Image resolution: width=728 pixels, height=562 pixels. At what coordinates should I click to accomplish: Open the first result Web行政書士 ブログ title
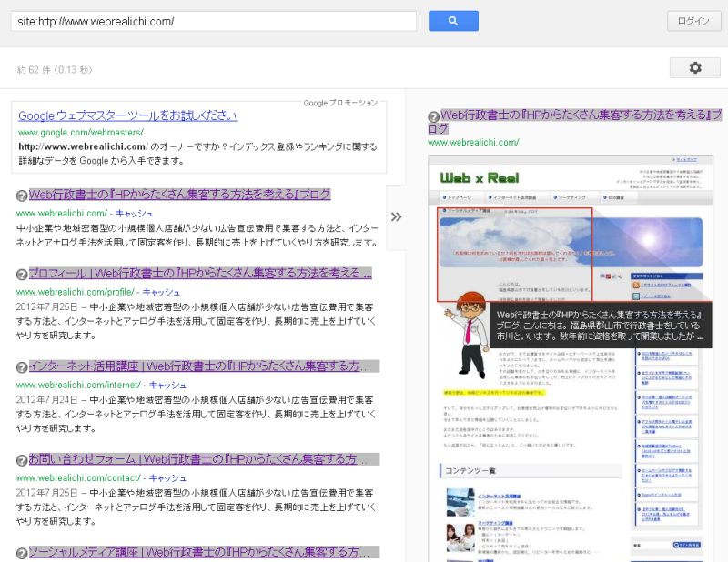179,194
